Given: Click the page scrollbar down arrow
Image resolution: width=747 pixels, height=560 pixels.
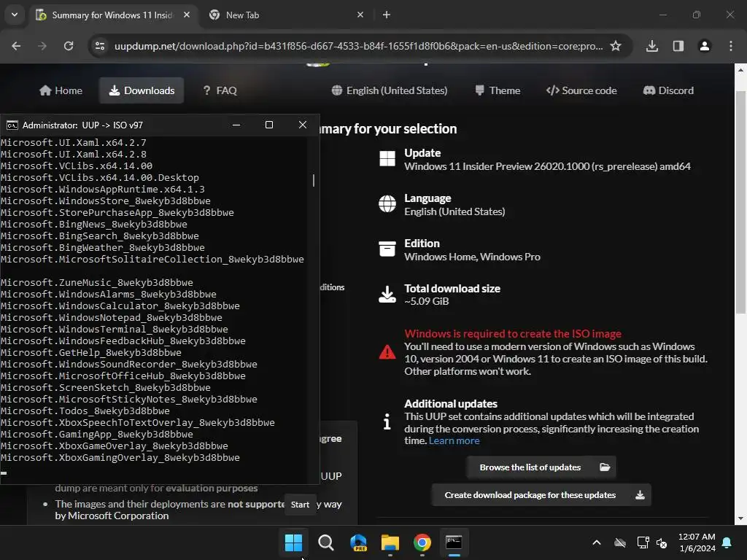Looking at the screenshot, I should (740, 518).
